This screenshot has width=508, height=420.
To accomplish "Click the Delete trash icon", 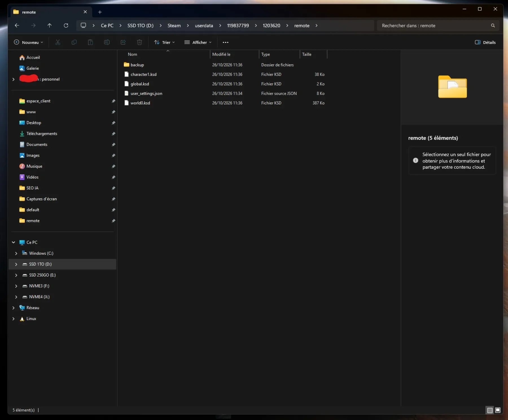I will click(139, 42).
